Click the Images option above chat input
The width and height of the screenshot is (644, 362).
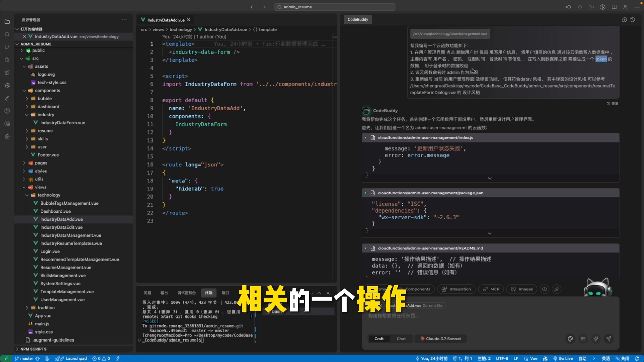point(521,289)
